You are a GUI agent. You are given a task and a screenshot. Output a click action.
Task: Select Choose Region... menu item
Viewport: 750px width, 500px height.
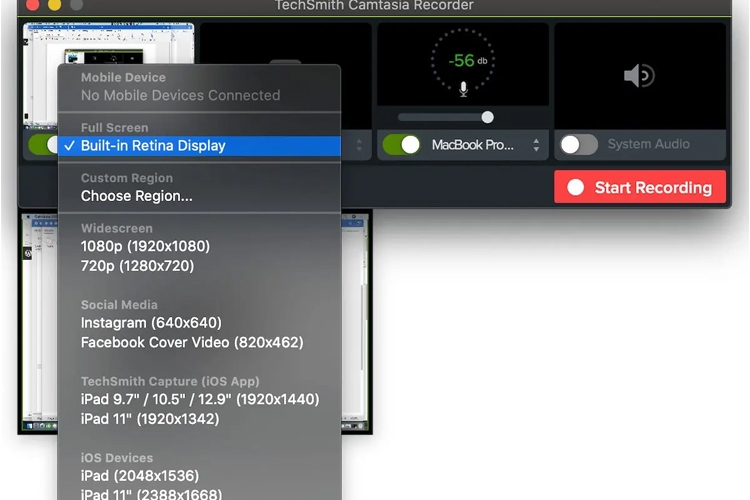pos(199,196)
